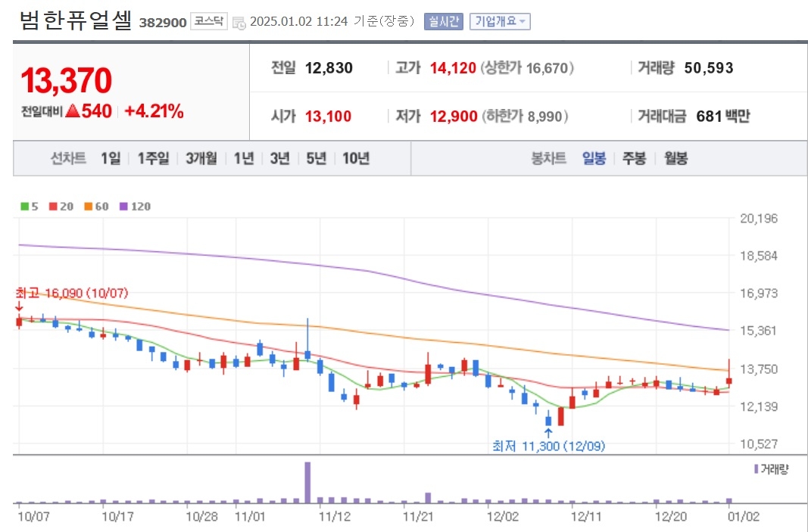This screenshot has height=532, width=808.
Task: Click the 10/07 date axis label
Action: (x=33, y=517)
